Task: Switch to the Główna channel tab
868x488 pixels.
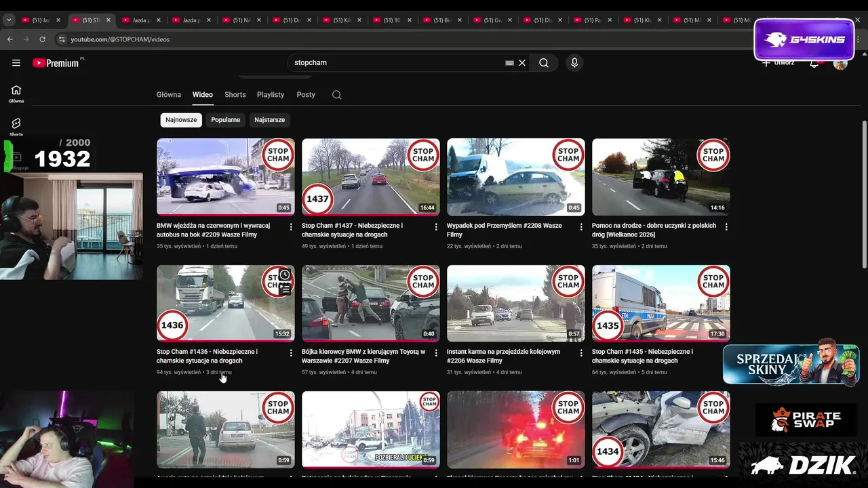Action: [169, 95]
